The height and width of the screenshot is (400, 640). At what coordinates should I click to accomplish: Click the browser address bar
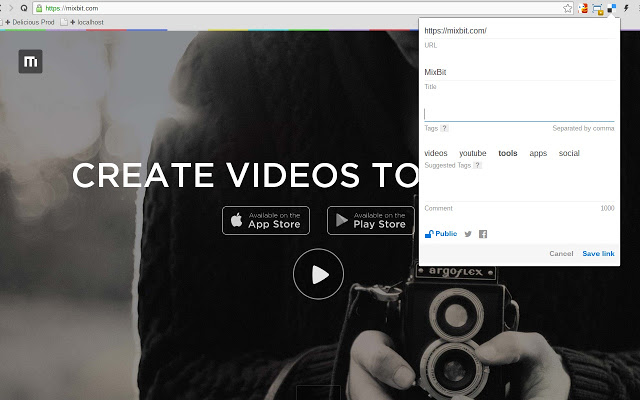pyautogui.click(x=302, y=8)
